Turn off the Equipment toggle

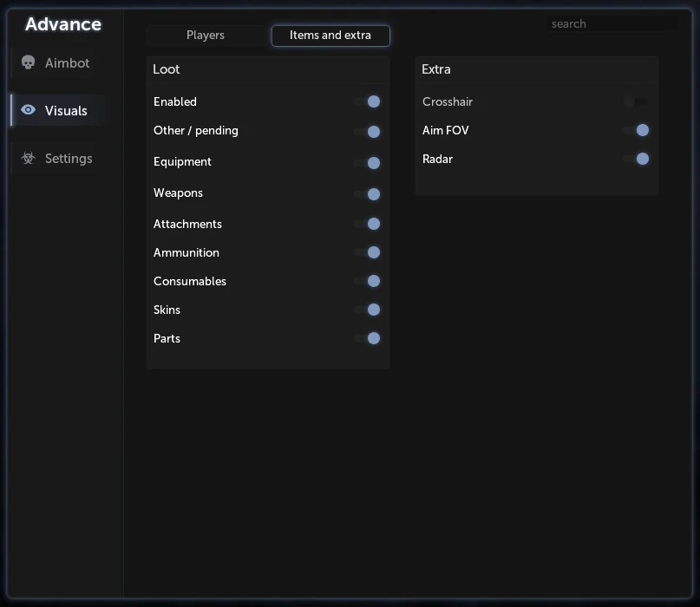368,163
